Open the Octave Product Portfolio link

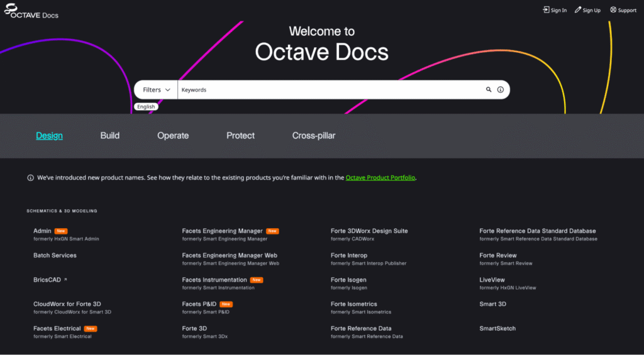380,178
